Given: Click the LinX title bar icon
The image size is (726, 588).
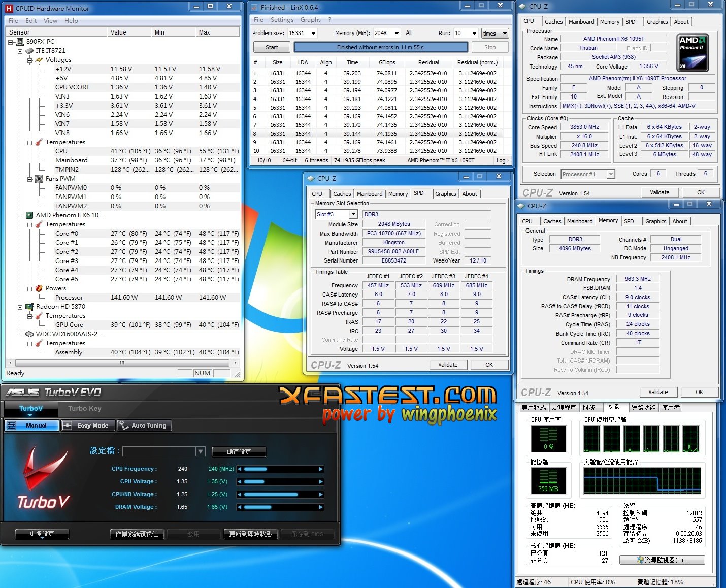Looking at the screenshot, I should (x=254, y=7).
